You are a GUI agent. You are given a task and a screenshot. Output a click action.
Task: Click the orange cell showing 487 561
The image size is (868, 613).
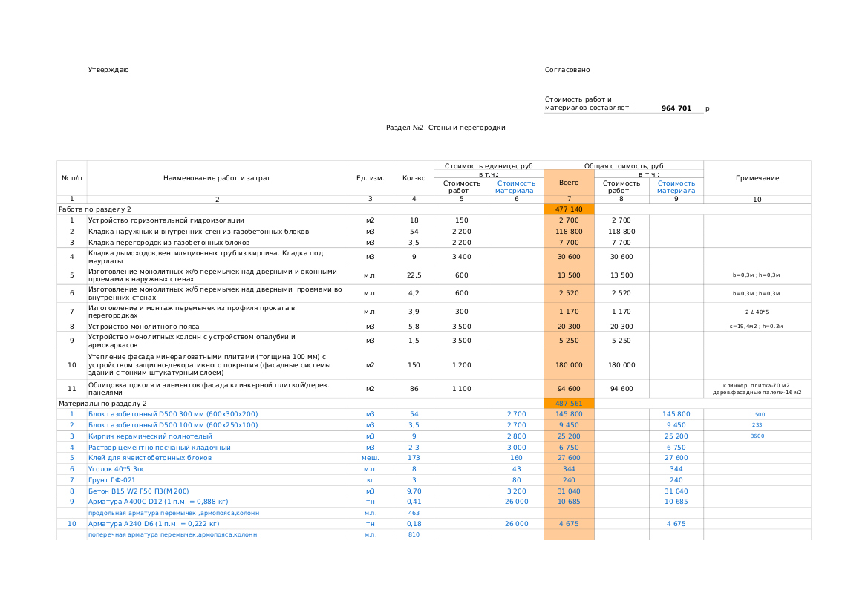click(x=569, y=404)
